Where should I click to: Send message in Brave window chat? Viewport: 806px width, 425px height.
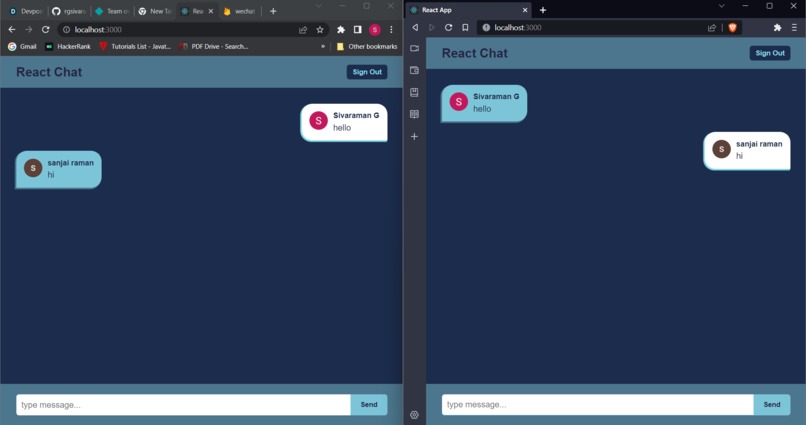point(772,404)
